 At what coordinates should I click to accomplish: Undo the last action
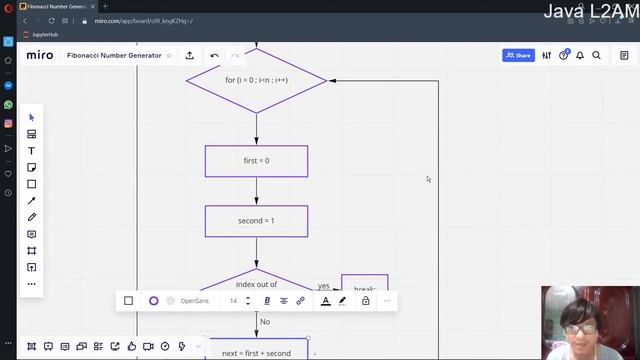(214, 56)
